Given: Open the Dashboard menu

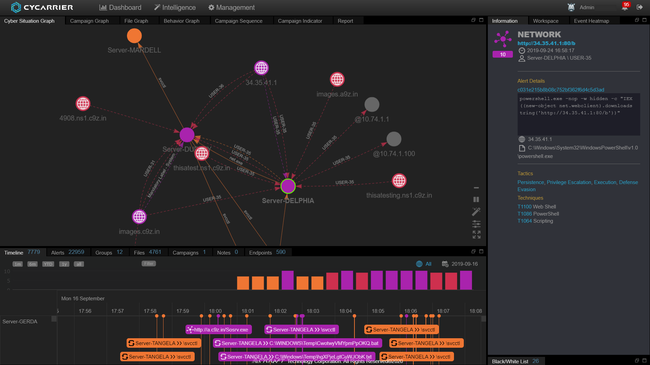Looking at the screenshot, I should pos(120,7).
